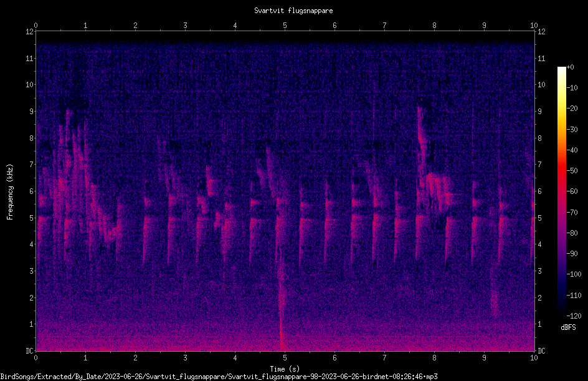Click the "-10" color scale value
Screen dimensions: 588x381
click(x=572, y=88)
